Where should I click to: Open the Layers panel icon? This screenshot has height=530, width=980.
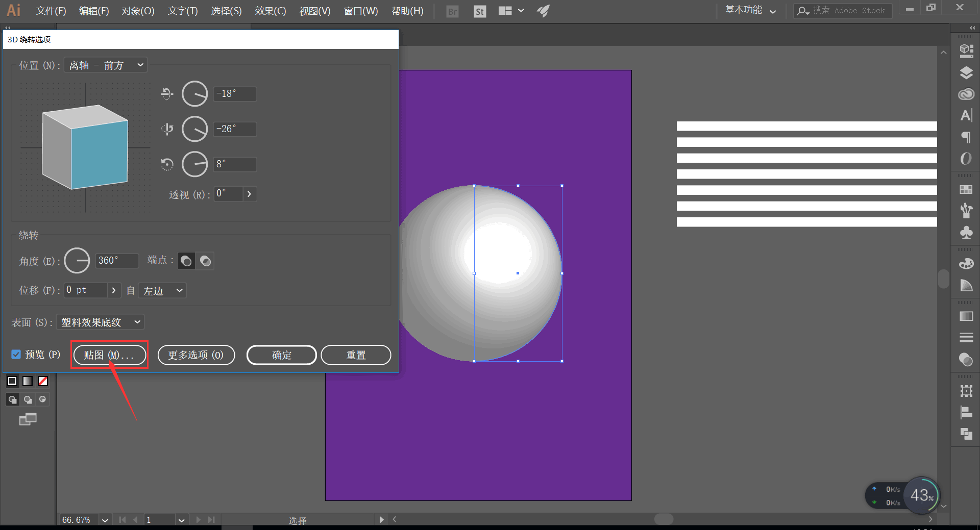[966, 73]
